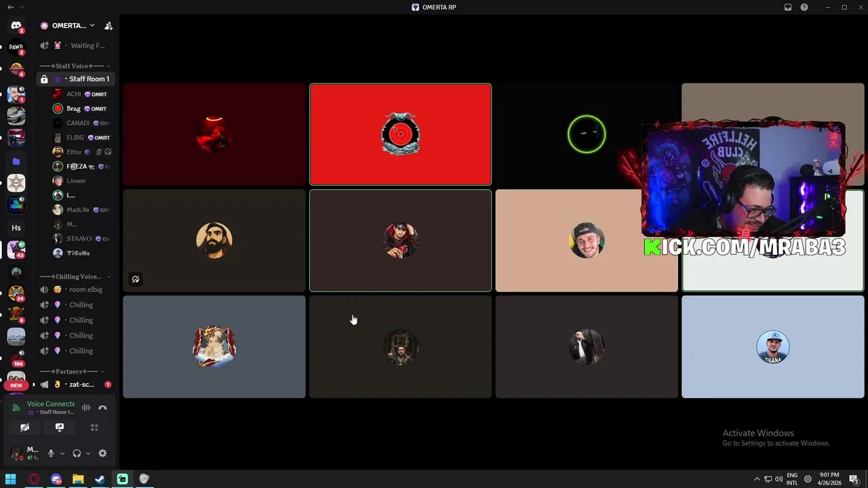Open the zat-sc... announcement channel
The width and height of the screenshot is (868, 488).
[76, 384]
